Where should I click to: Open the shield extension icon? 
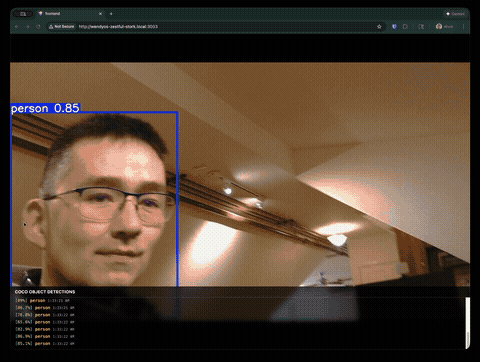(394, 26)
